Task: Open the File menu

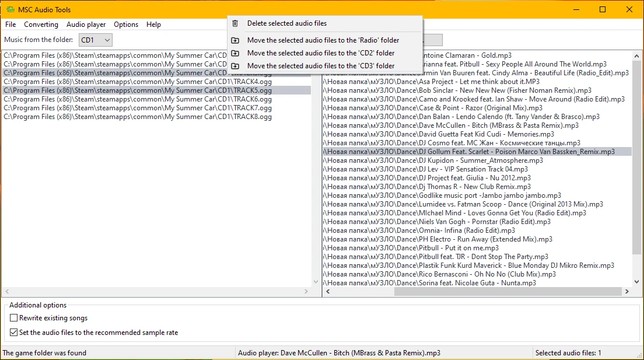Action: tap(10, 25)
